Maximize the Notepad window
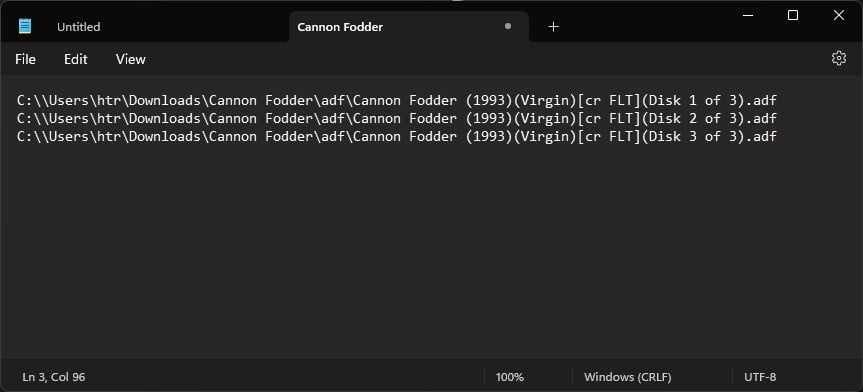 point(793,15)
